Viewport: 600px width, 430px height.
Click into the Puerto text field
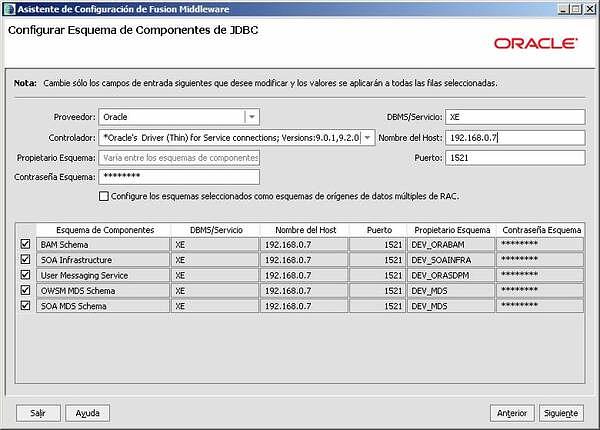[x=514, y=157]
